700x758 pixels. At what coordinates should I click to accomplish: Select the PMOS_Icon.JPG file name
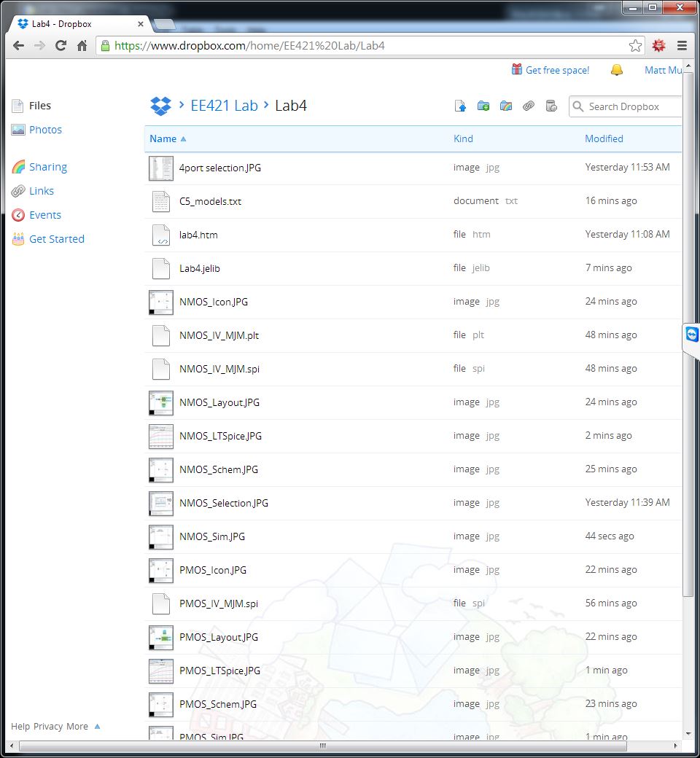[x=213, y=570]
